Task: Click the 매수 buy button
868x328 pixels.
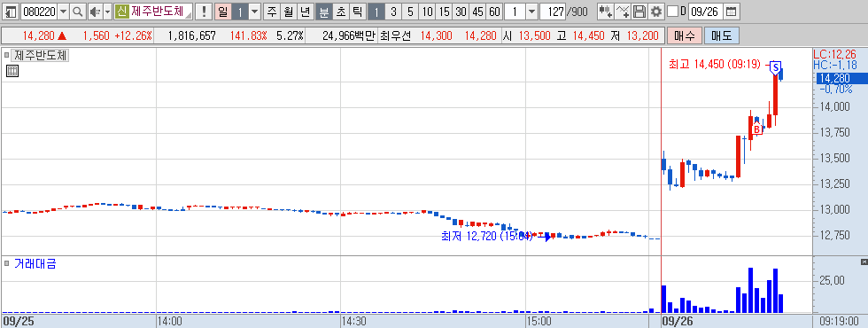Action: click(685, 36)
